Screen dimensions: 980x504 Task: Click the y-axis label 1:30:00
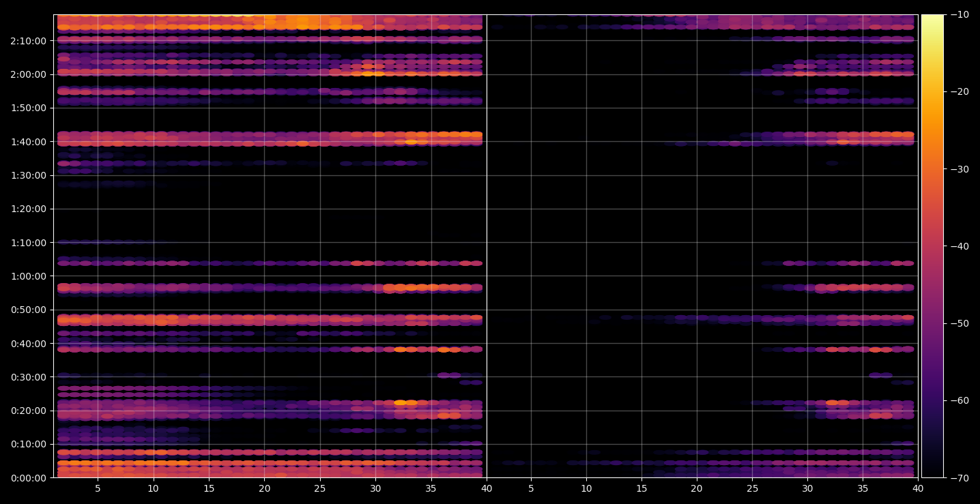coord(29,175)
